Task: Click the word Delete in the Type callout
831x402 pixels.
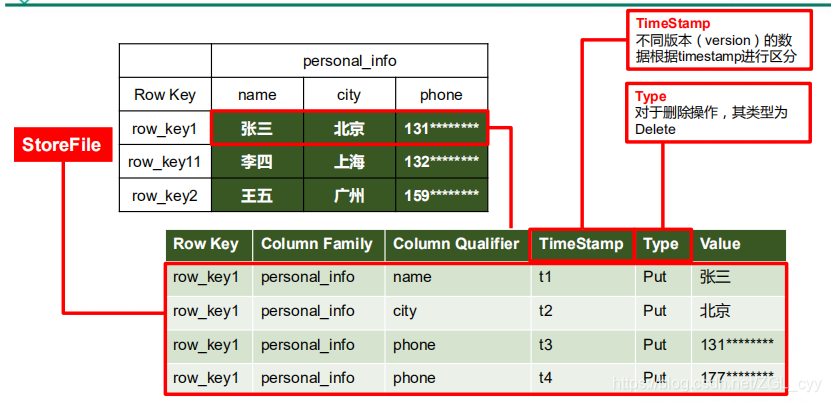Action: tap(655, 129)
